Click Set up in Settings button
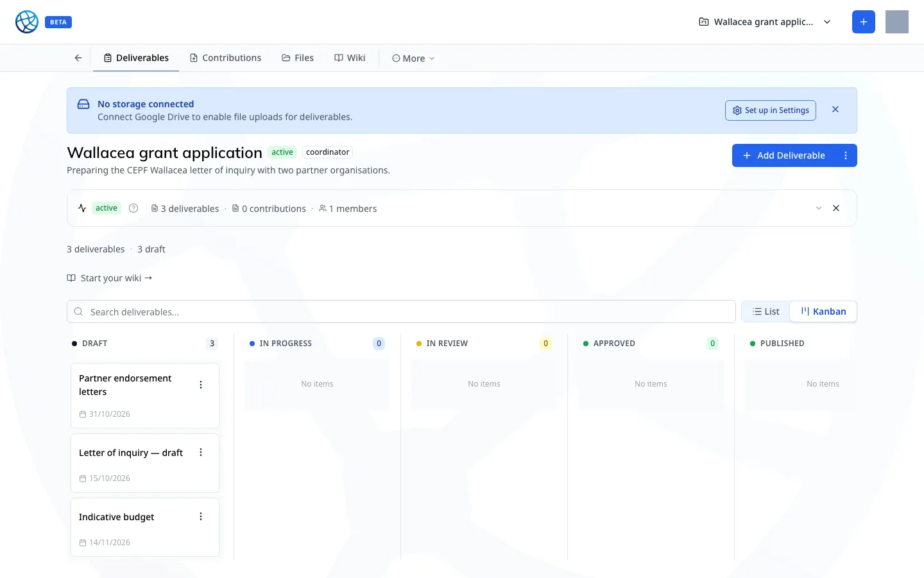This screenshot has height=578, width=924. 771,110
